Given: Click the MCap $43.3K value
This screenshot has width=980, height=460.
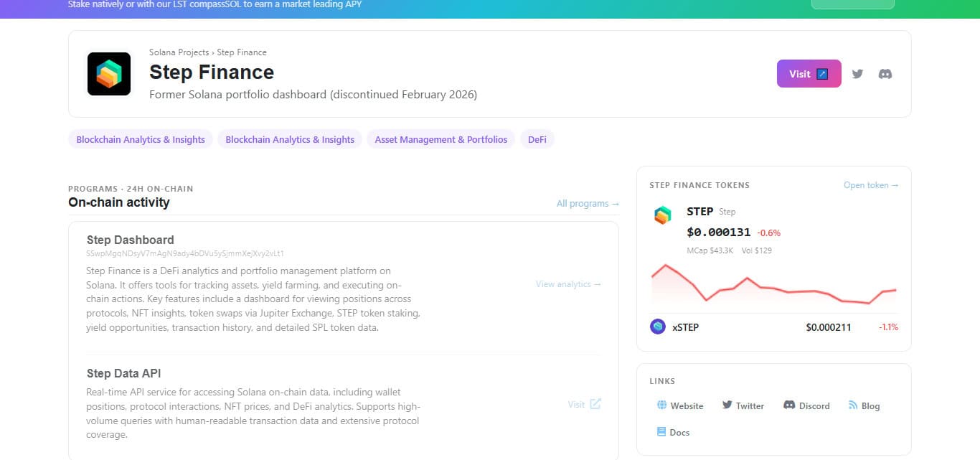Looking at the screenshot, I should [710, 250].
